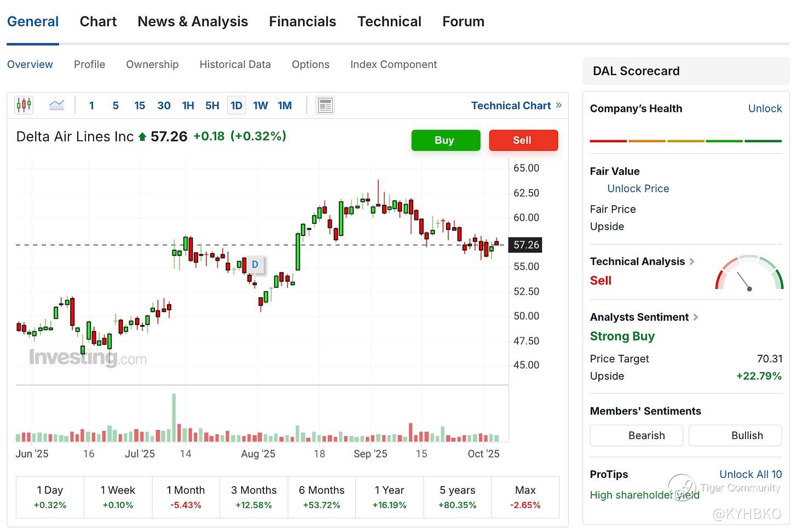The width and height of the screenshot is (797, 532).
Task: Click the dividend D marker on chart
Action: (255, 265)
